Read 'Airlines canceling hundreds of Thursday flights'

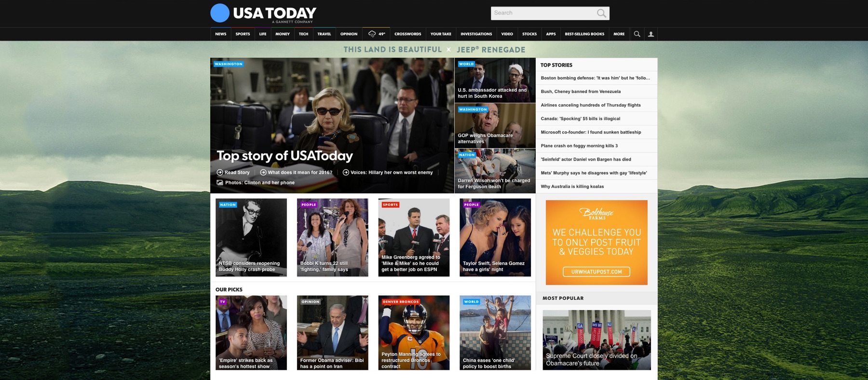pos(591,105)
